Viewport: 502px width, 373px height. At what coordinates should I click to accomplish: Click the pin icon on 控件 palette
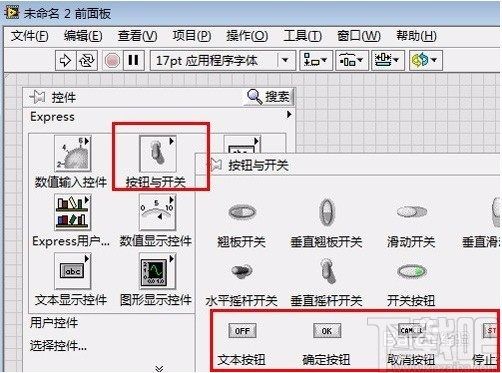point(37,97)
